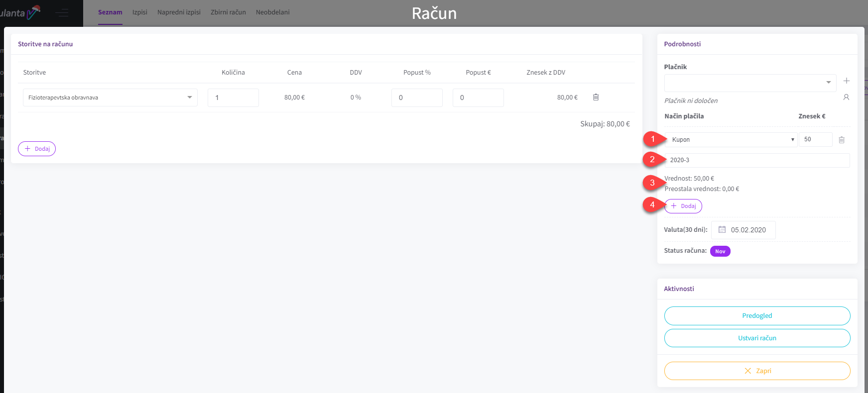Go to the Zbirni račun tab

point(228,12)
